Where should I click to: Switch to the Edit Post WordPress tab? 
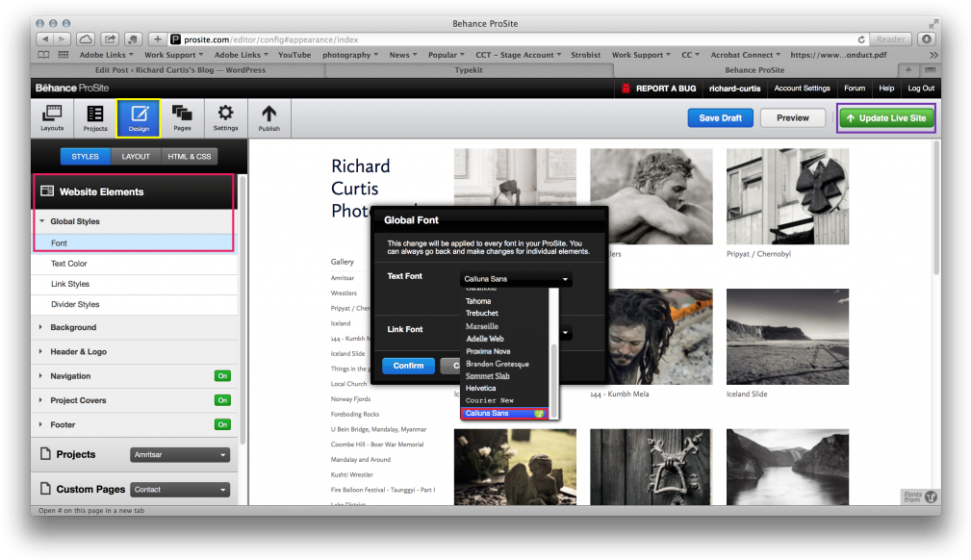tap(180, 70)
